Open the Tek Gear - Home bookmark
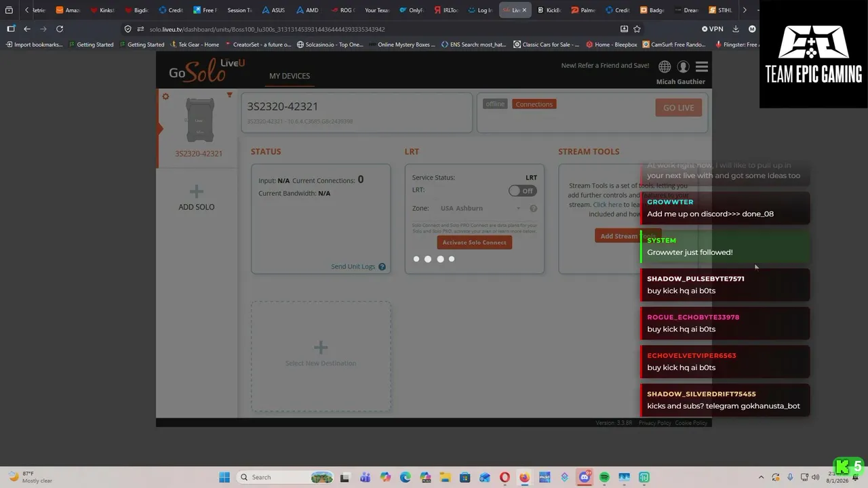This screenshot has height=488, width=868. coord(195,45)
